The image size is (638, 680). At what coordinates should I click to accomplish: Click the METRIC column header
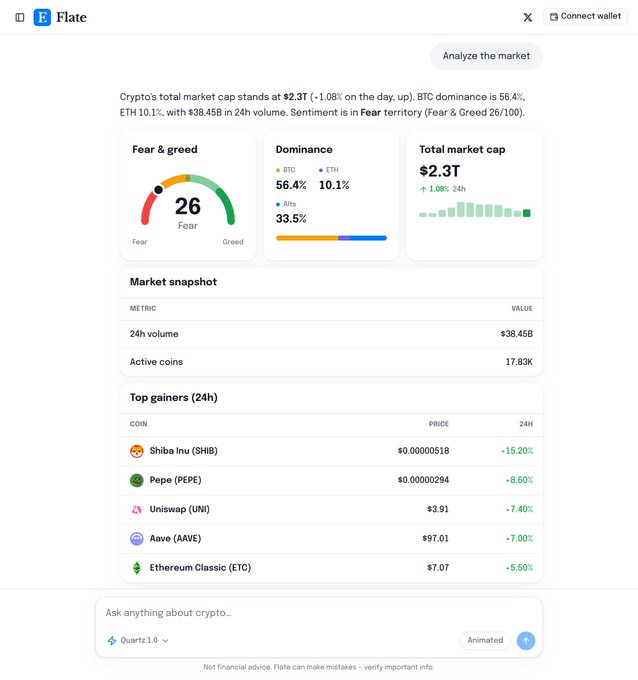coord(143,308)
